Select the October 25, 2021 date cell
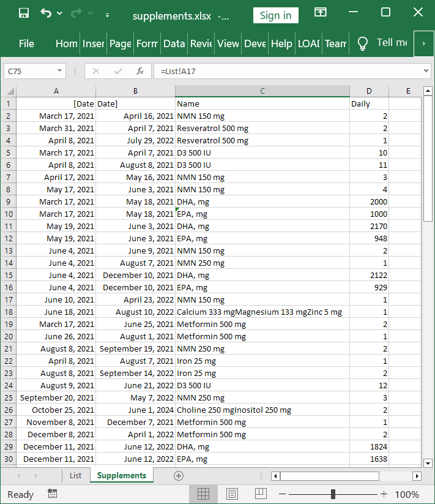The height and width of the screenshot is (504, 435). [x=56, y=410]
